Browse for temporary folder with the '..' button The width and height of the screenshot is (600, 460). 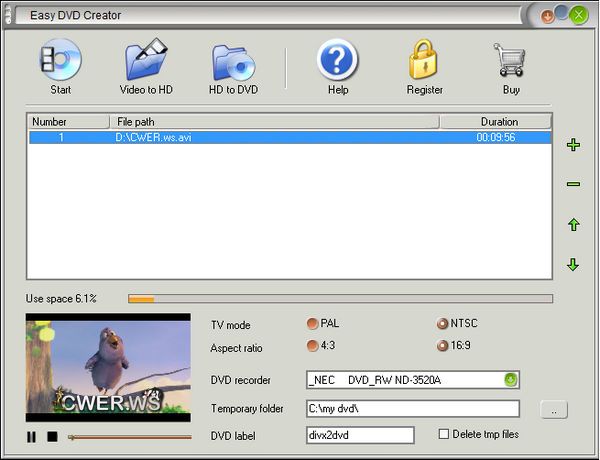(x=554, y=409)
